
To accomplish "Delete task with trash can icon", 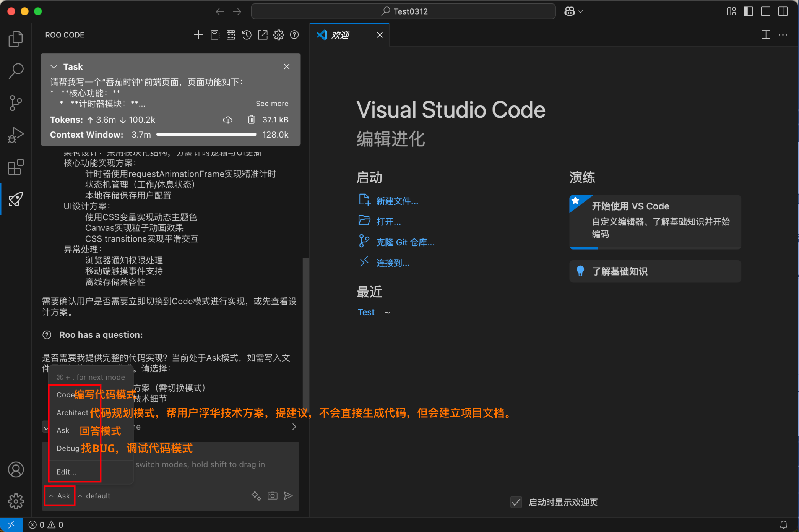I will [251, 120].
